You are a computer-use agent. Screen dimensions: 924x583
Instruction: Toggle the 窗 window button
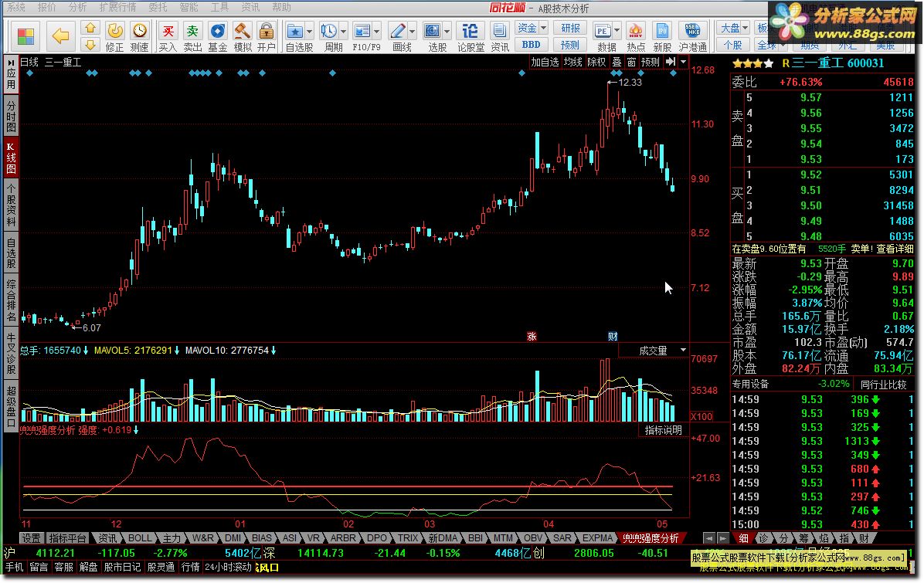point(631,62)
